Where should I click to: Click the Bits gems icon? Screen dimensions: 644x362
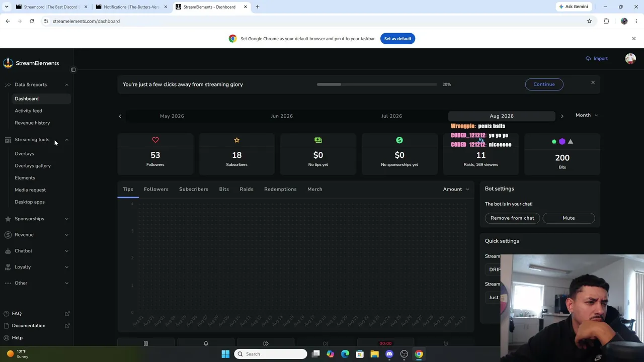tap(562, 141)
